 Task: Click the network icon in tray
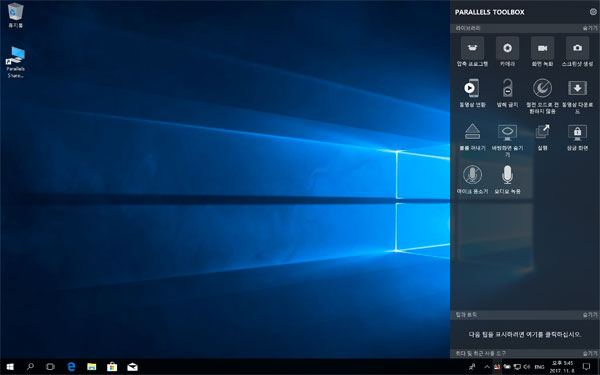(x=517, y=367)
